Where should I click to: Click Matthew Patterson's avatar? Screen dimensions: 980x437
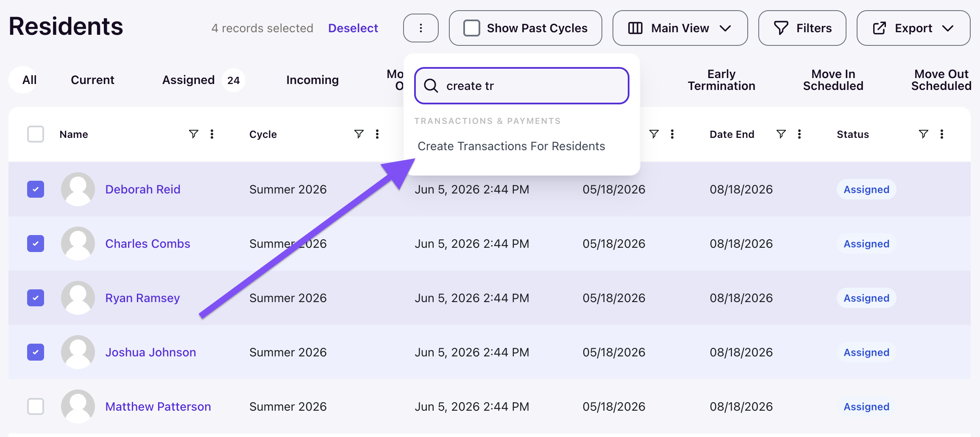[x=78, y=406]
